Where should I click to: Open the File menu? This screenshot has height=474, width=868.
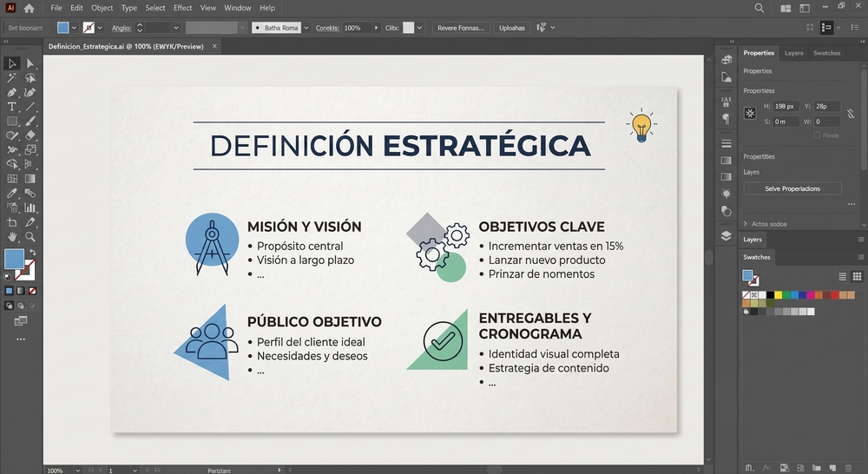[56, 8]
